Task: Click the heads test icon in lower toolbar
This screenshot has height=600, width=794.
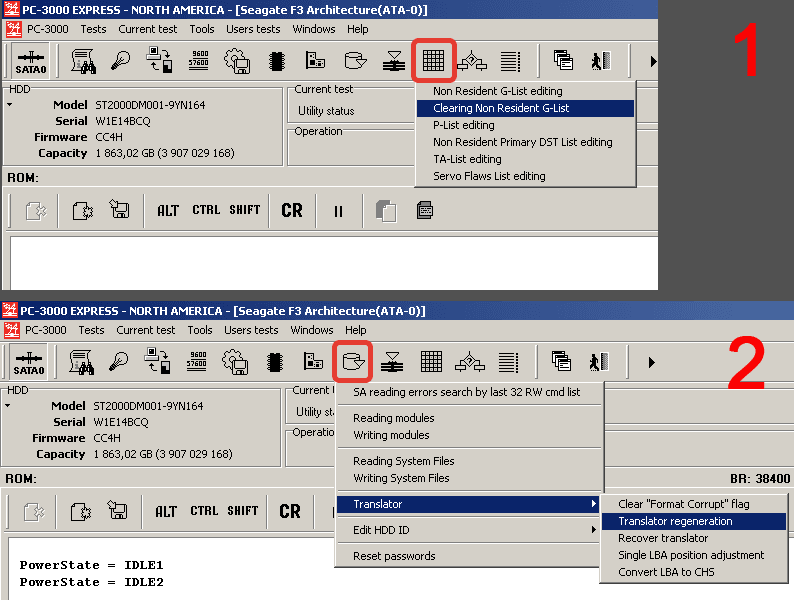Action: (391, 362)
